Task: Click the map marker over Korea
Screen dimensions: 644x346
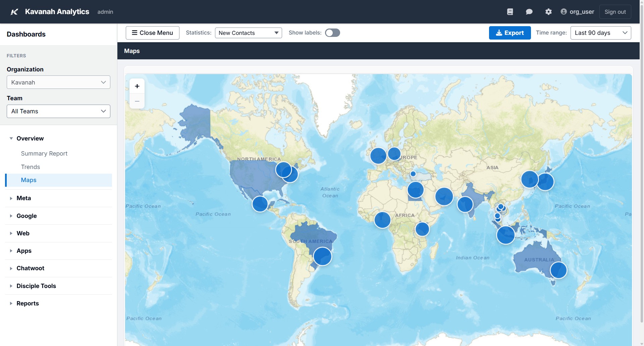Action: 530,179
